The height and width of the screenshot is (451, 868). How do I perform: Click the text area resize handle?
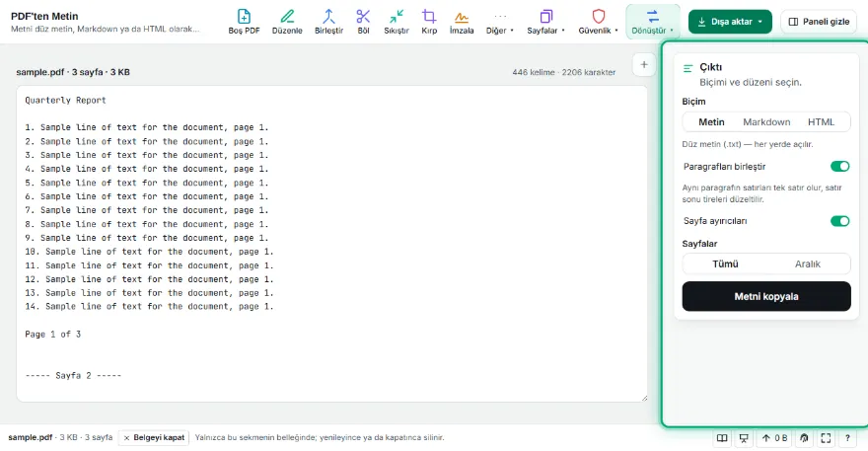tap(644, 398)
